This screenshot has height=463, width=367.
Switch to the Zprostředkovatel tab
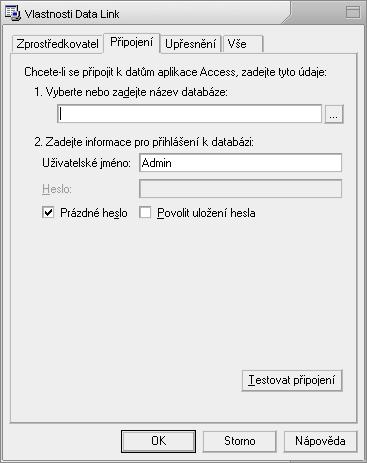[x=57, y=44]
